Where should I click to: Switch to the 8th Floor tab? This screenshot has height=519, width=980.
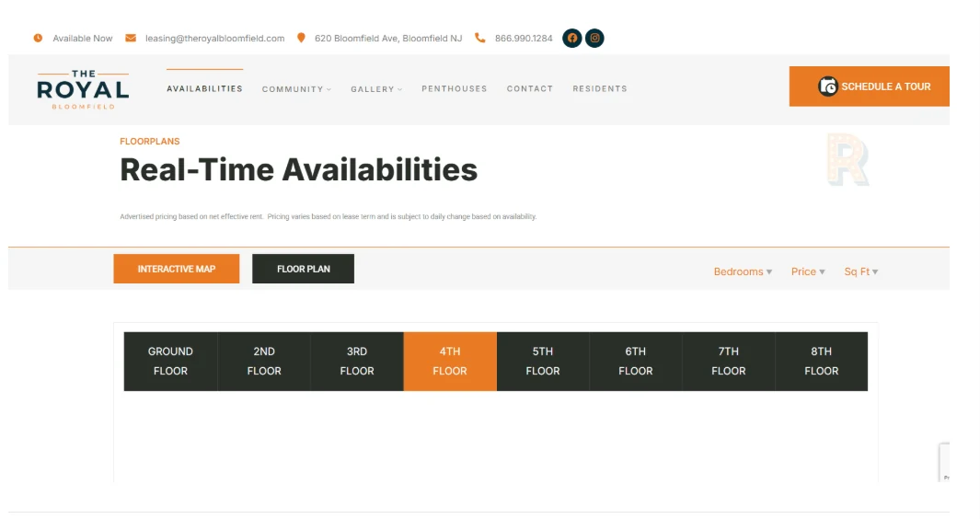click(x=821, y=362)
